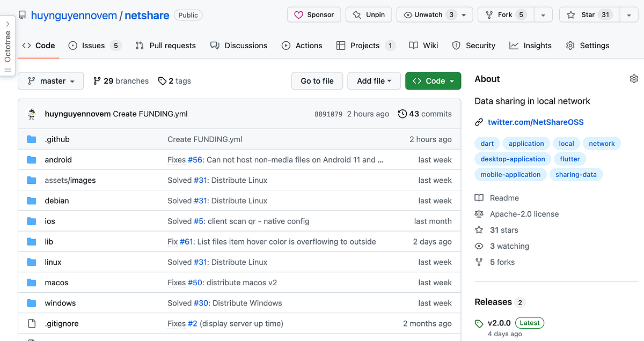Viewport: 644px width, 341px height.
Task: Open the green Code dropdown
Action: (433, 81)
